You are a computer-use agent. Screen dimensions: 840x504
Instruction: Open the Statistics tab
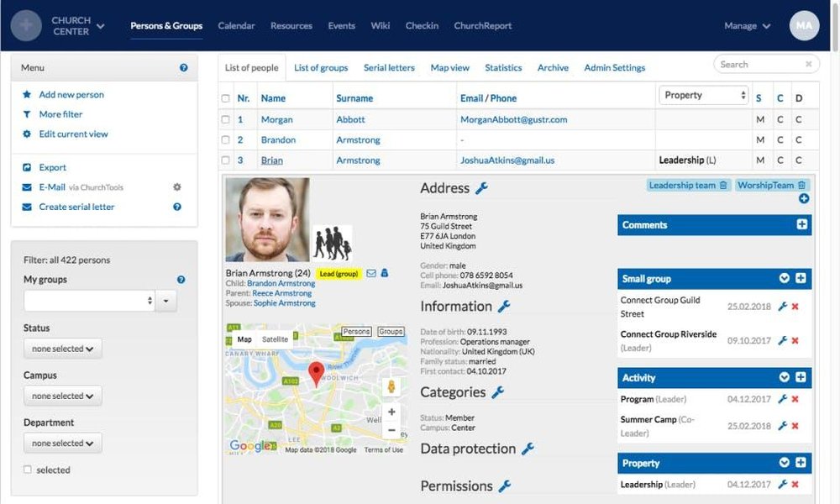click(x=503, y=67)
